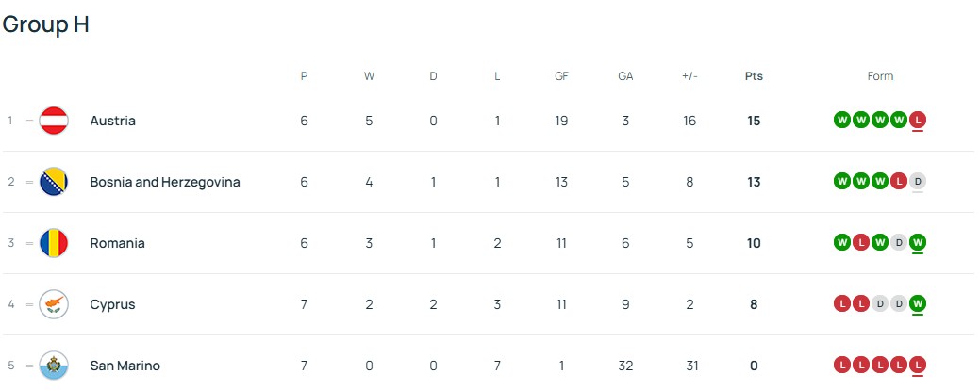Click the Cyprus flag icon
This screenshot has width=980, height=390.
[54, 304]
